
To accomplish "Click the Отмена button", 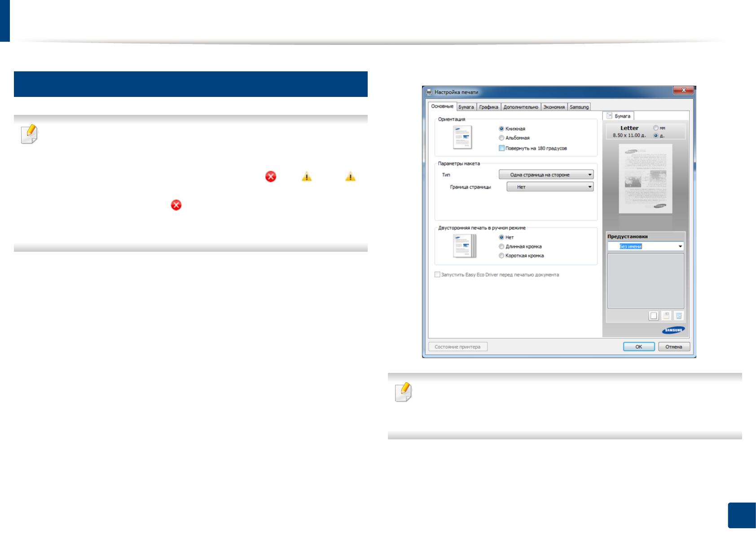I will pos(673,347).
